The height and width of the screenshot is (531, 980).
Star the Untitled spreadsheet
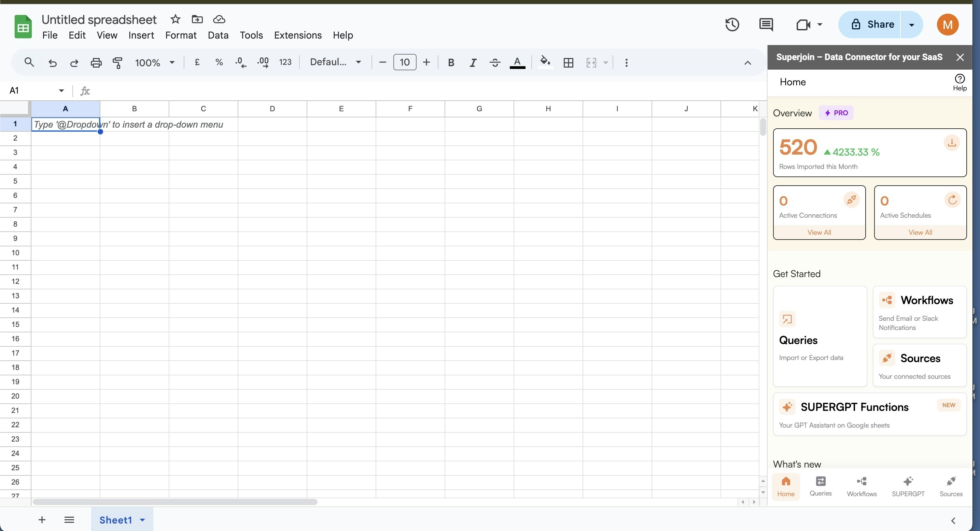tap(175, 19)
